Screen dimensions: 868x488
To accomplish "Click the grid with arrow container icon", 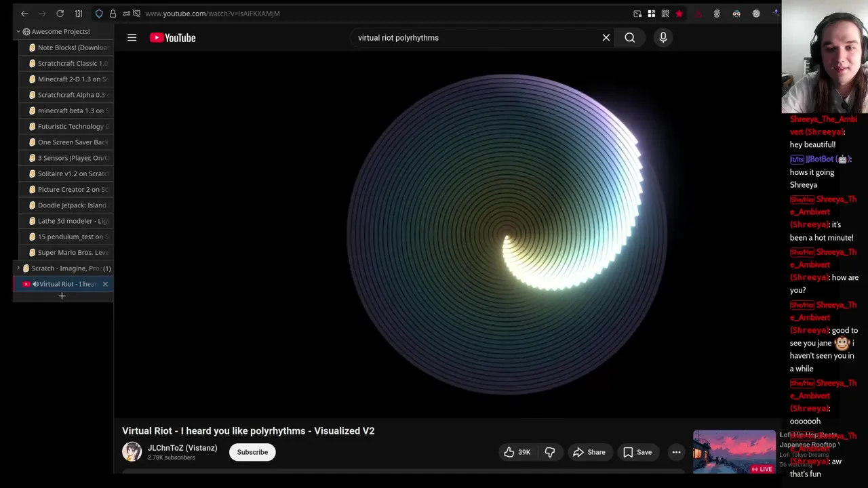I will pyautogui.click(x=652, y=14).
